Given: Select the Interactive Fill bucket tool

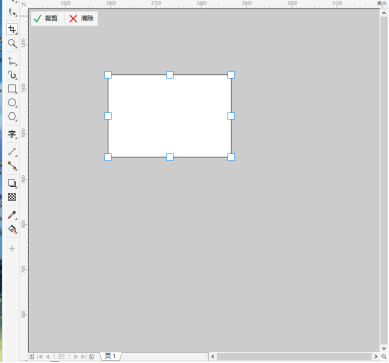Looking at the screenshot, I should (x=12, y=229).
